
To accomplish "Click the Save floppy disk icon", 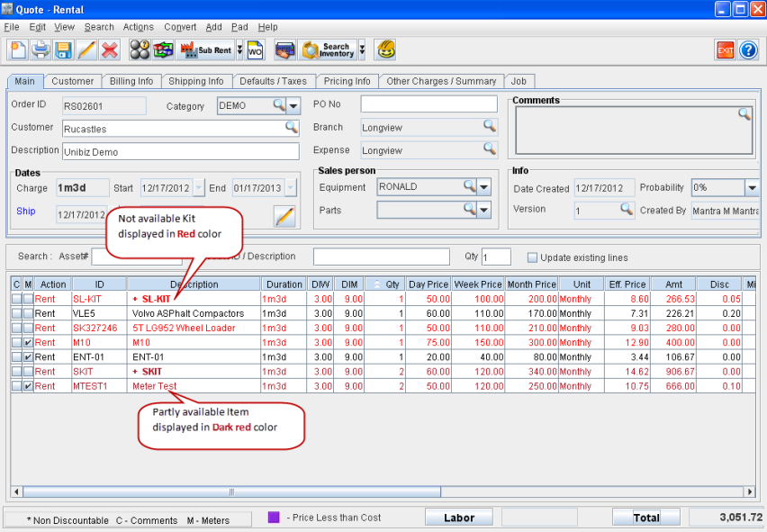I will (x=64, y=50).
